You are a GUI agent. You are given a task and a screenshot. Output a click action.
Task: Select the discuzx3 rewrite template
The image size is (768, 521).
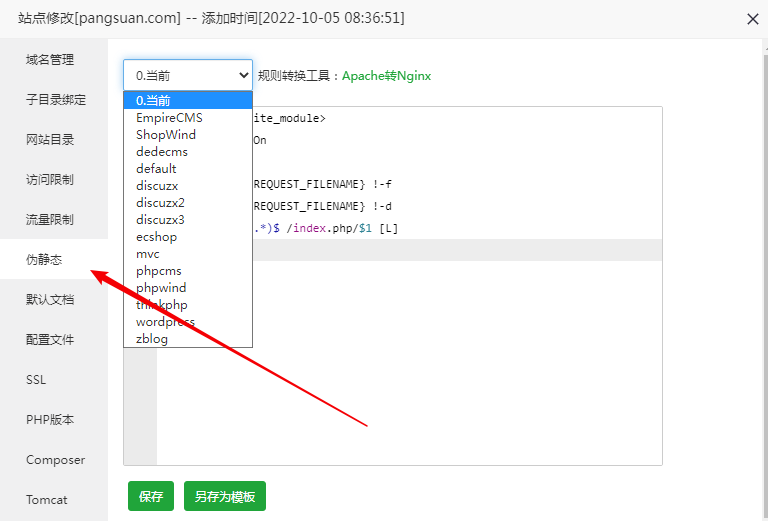coord(161,220)
